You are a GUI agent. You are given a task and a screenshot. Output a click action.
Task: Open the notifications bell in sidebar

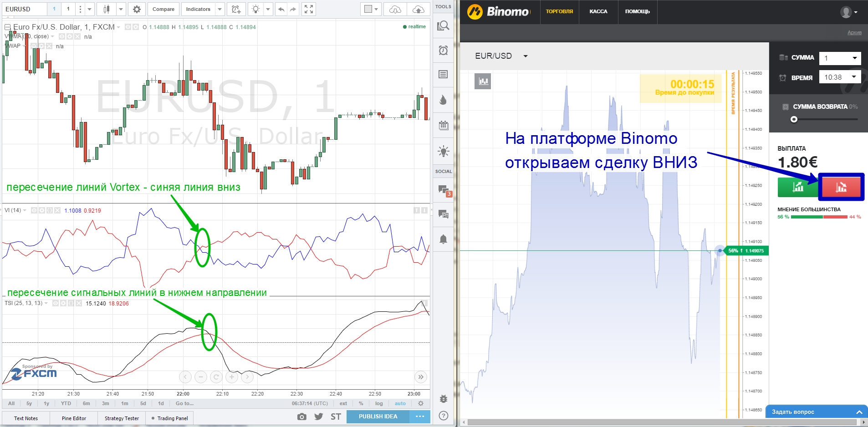point(443,239)
